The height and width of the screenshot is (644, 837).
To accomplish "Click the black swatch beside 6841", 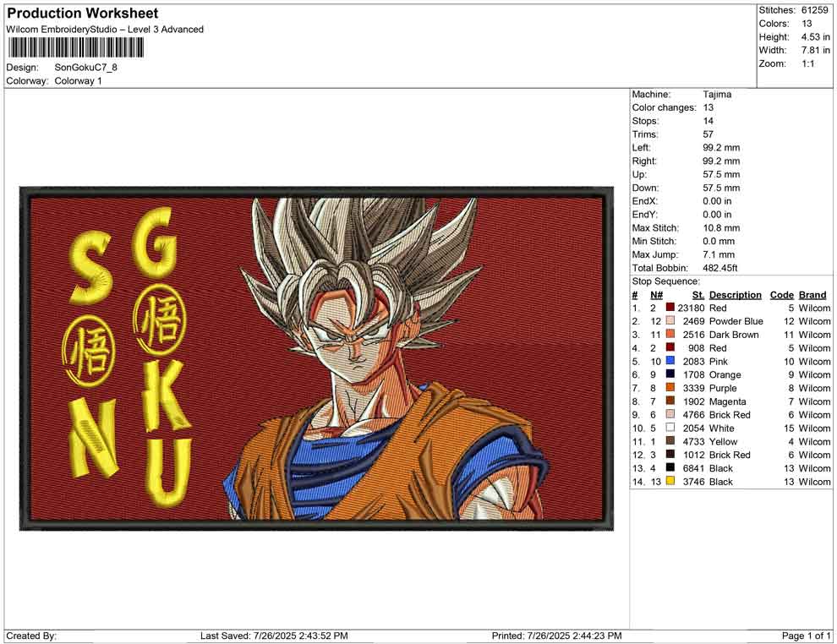I will click(670, 468).
